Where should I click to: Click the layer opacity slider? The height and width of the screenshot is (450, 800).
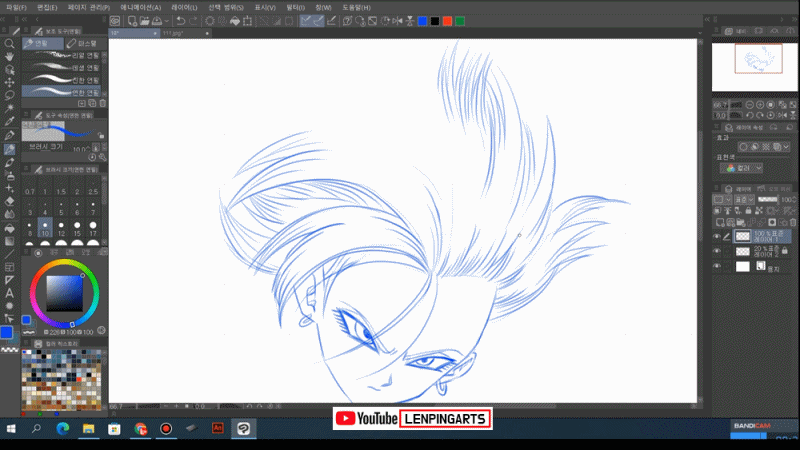point(767,199)
